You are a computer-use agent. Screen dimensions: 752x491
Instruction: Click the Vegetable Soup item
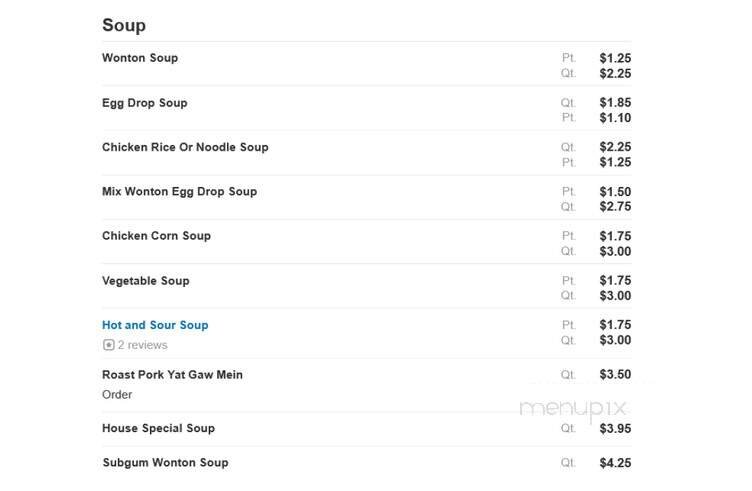point(145,281)
